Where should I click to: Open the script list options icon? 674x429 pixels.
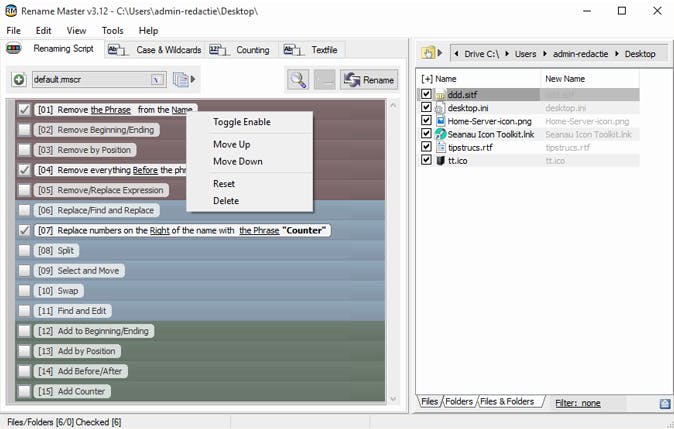coord(181,80)
